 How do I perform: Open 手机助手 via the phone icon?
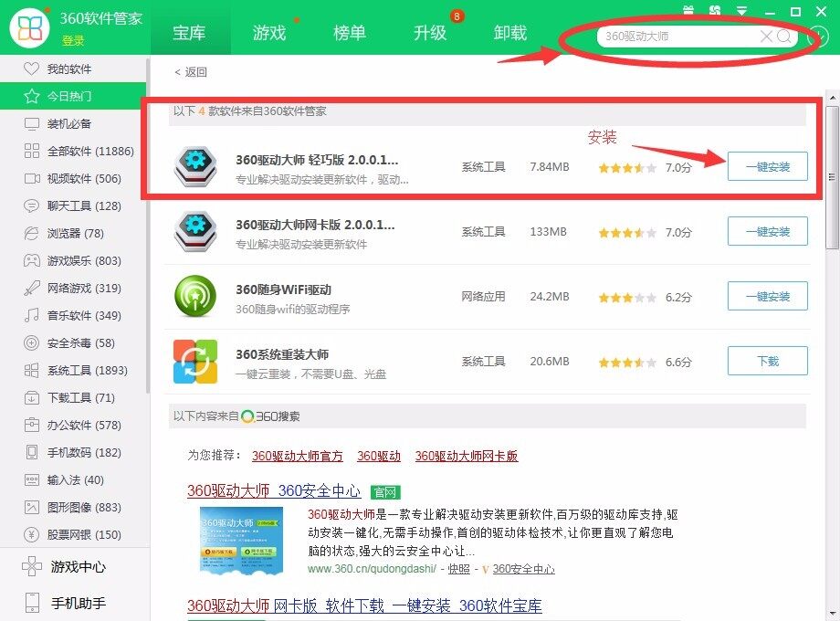click(31, 602)
